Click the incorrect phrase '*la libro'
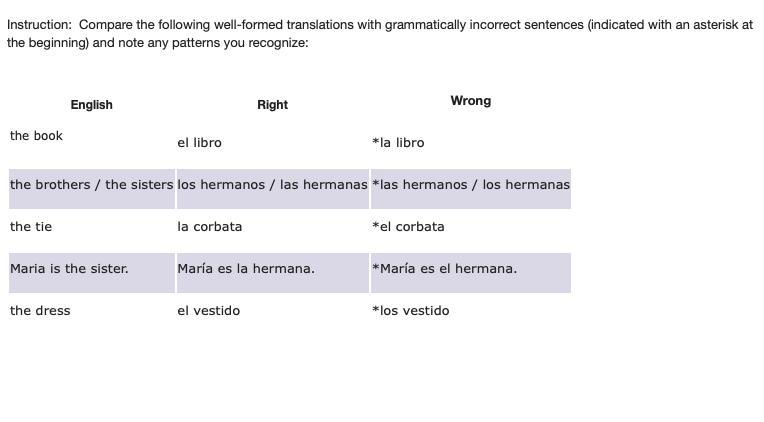Image resolution: width=764 pixels, height=422 pixels. pos(398,143)
